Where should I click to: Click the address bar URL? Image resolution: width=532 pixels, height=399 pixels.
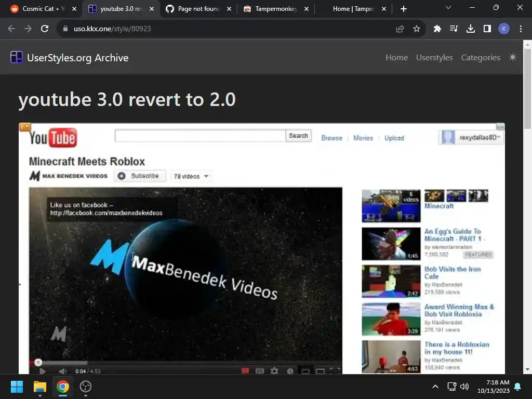[x=112, y=29]
